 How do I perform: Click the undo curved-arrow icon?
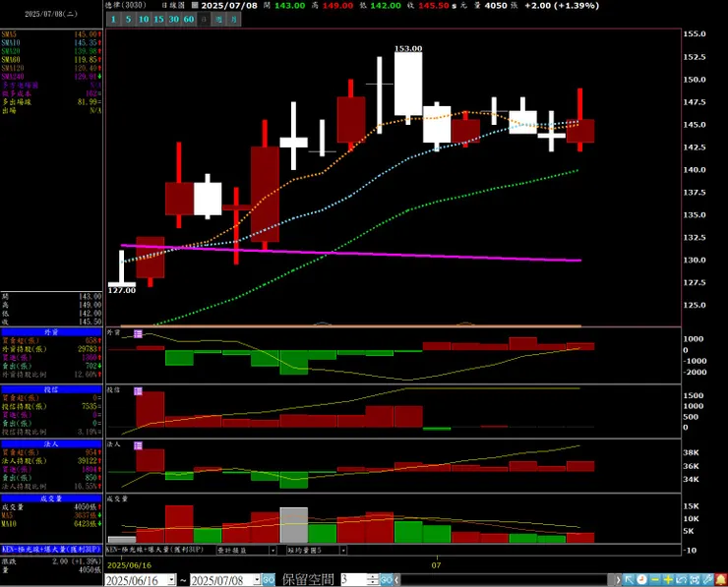(681, 579)
